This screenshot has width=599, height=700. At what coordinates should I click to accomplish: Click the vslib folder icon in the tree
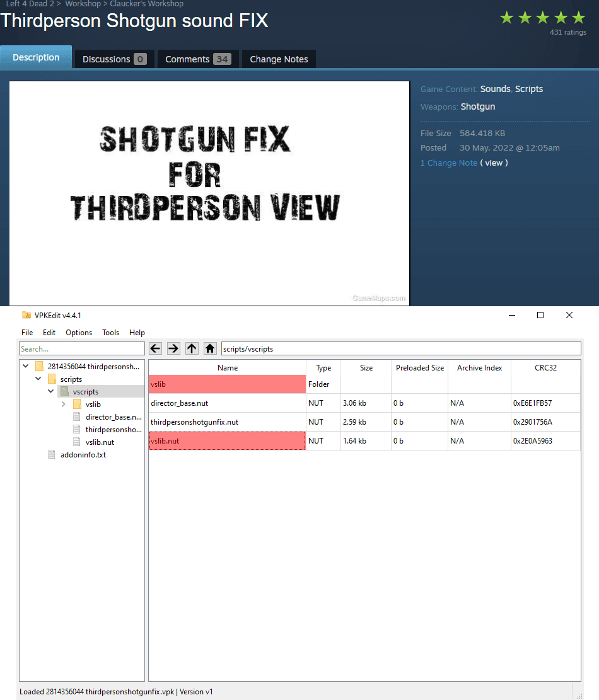[78, 404]
